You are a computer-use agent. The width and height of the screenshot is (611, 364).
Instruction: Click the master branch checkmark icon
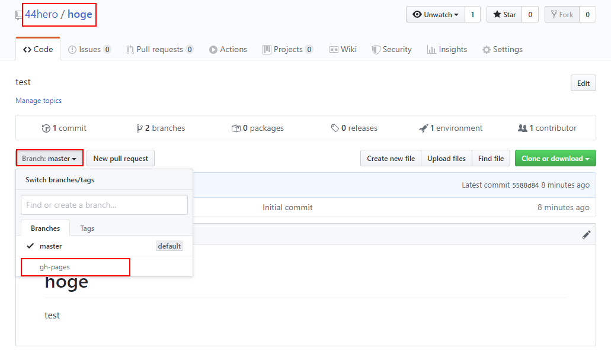point(30,246)
